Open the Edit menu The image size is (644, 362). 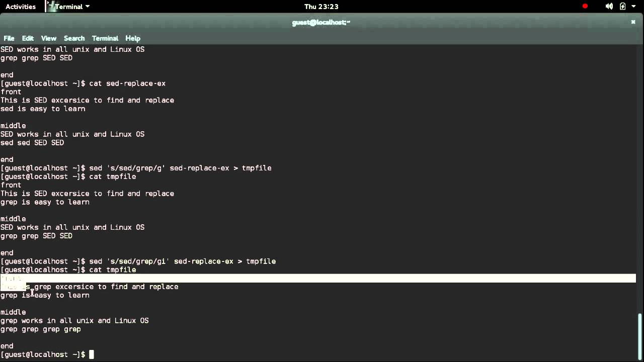pyautogui.click(x=28, y=38)
